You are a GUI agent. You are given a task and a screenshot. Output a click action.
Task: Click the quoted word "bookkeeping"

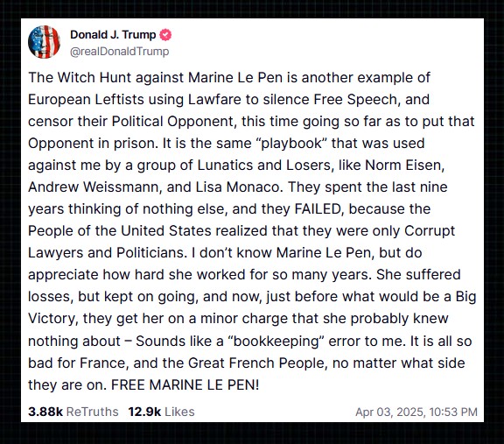(x=276, y=341)
